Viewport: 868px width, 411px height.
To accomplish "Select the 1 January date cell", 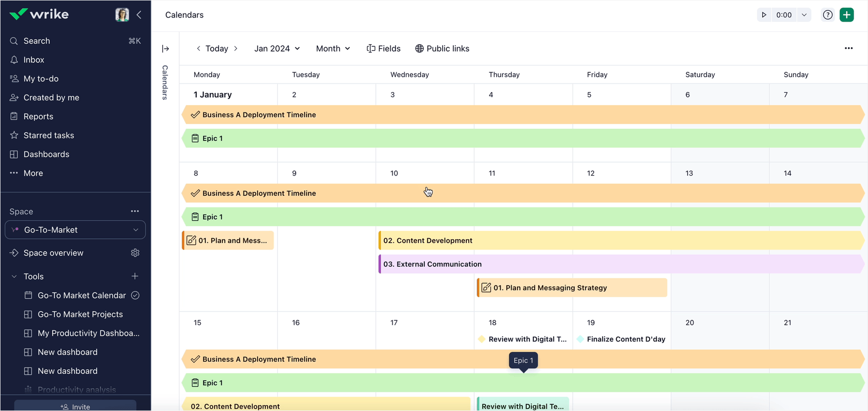I will pos(213,95).
